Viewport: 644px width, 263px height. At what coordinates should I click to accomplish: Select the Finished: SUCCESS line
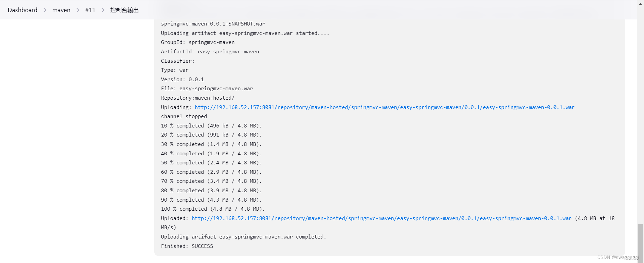point(187,246)
